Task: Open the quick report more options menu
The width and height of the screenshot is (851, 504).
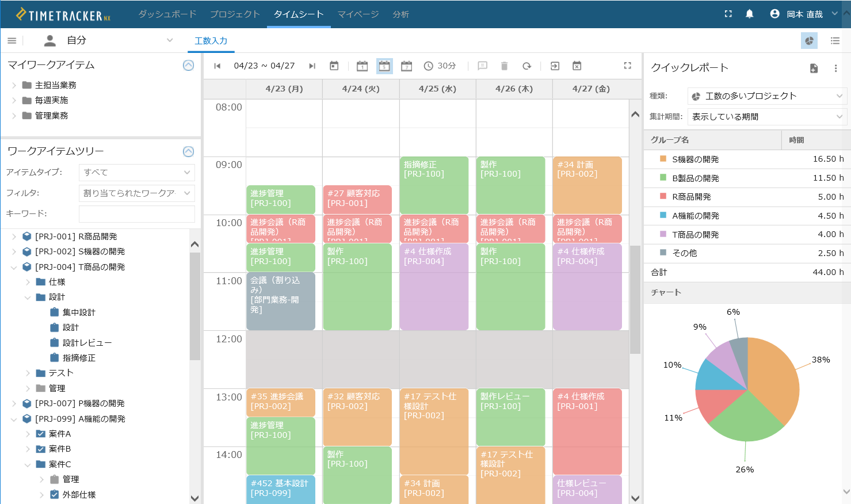Action: coord(835,68)
